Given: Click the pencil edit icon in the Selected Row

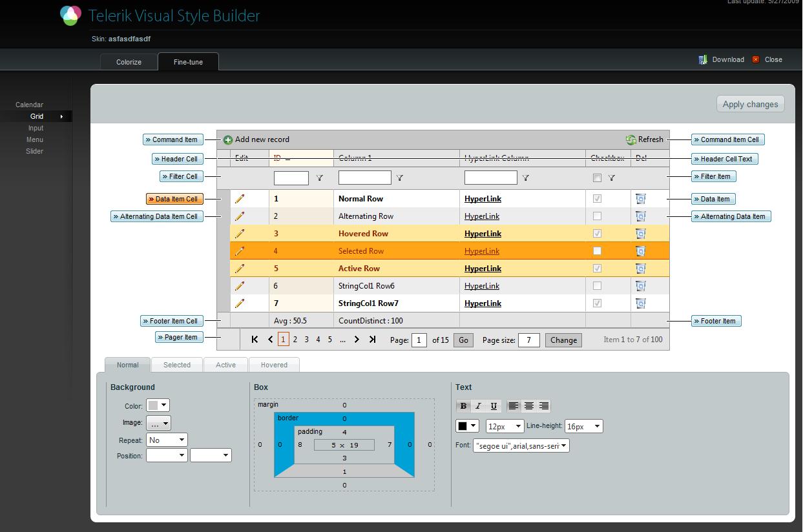Looking at the screenshot, I should click(240, 251).
